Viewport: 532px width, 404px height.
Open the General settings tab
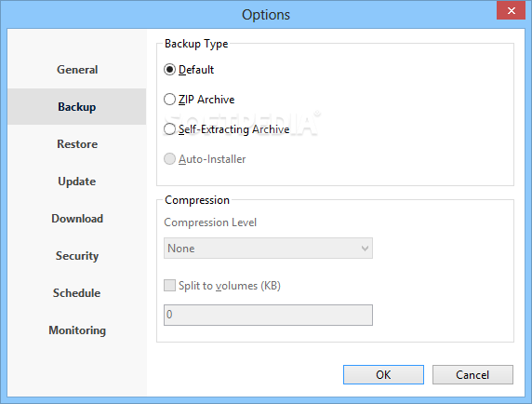(x=77, y=70)
